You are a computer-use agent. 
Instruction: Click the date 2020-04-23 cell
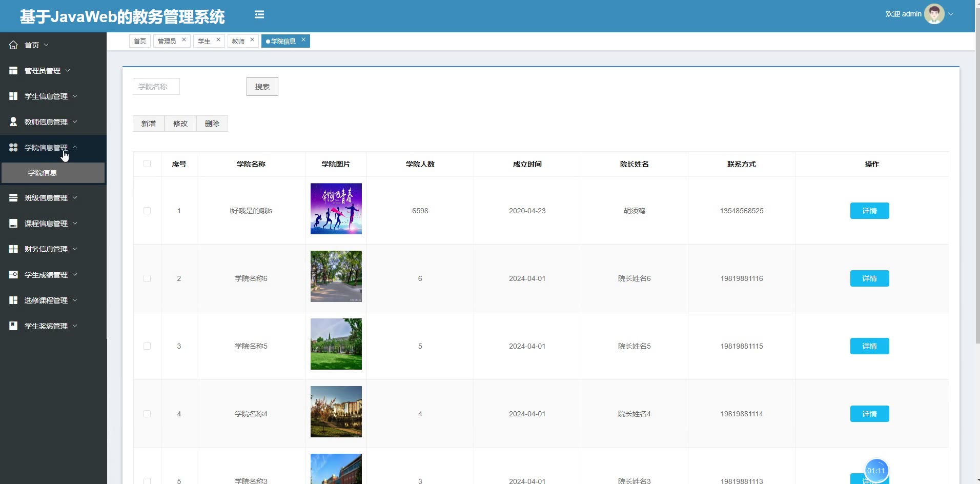527,211
